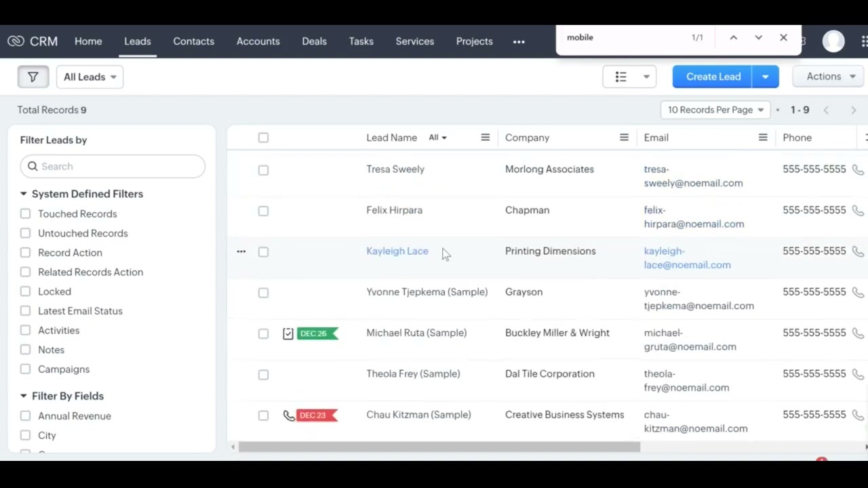868x488 pixels.
Task: Enable the Annual Revenue field filter
Action: (x=25, y=416)
